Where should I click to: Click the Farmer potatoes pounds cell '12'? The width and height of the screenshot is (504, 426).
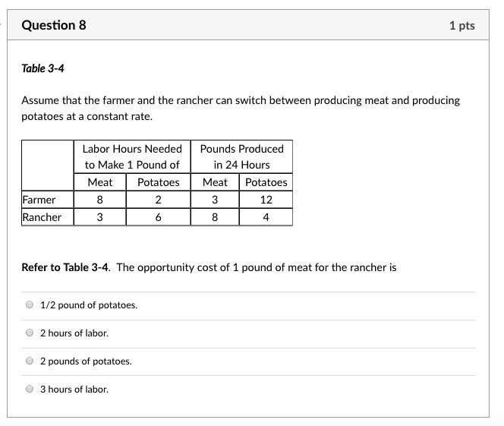point(266,200)
